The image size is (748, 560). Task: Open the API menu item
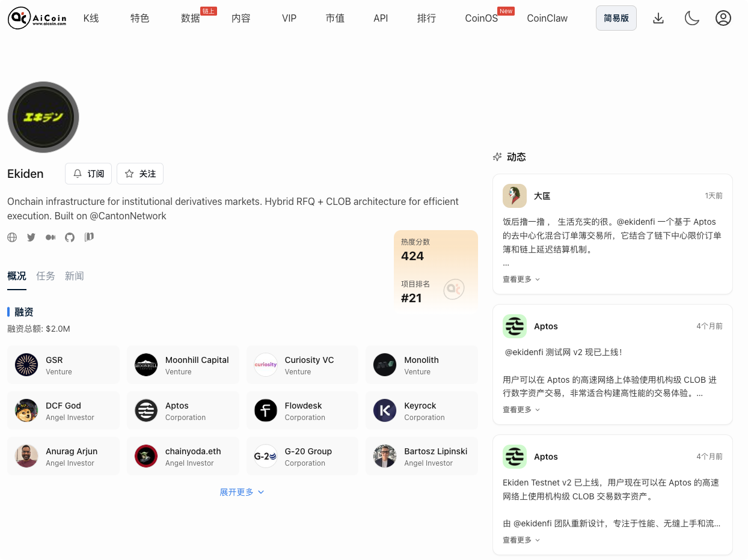click(x=381, y=18)
